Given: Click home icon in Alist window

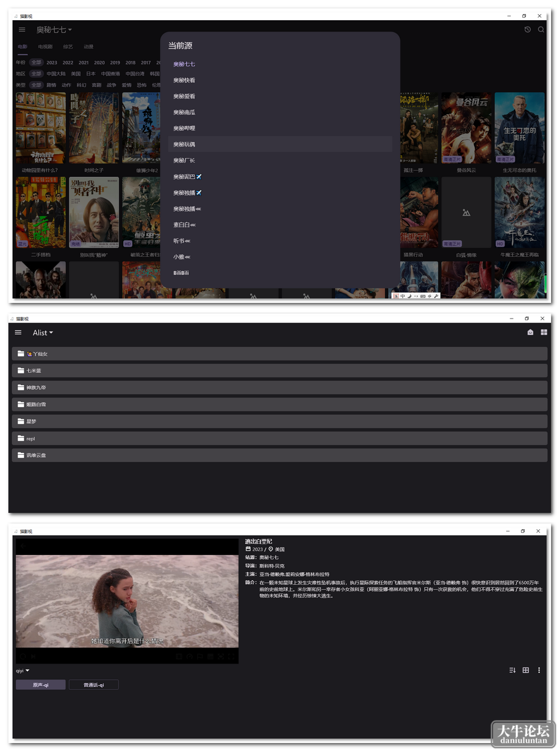Looking at the screenshot, I should [530, 333].
